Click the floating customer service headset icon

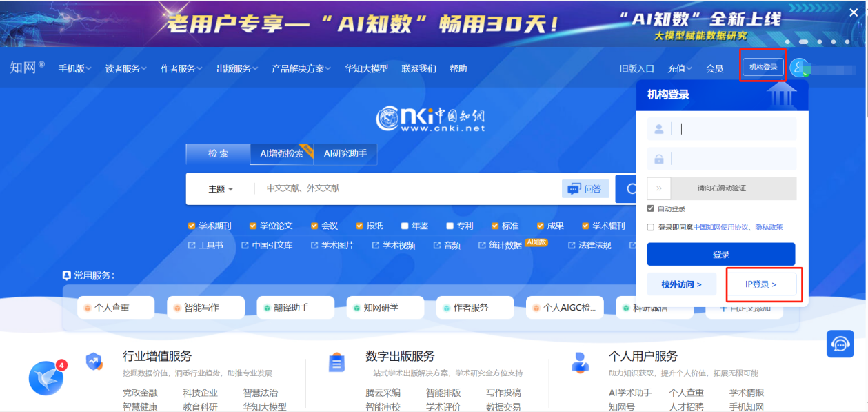(840, 344)
